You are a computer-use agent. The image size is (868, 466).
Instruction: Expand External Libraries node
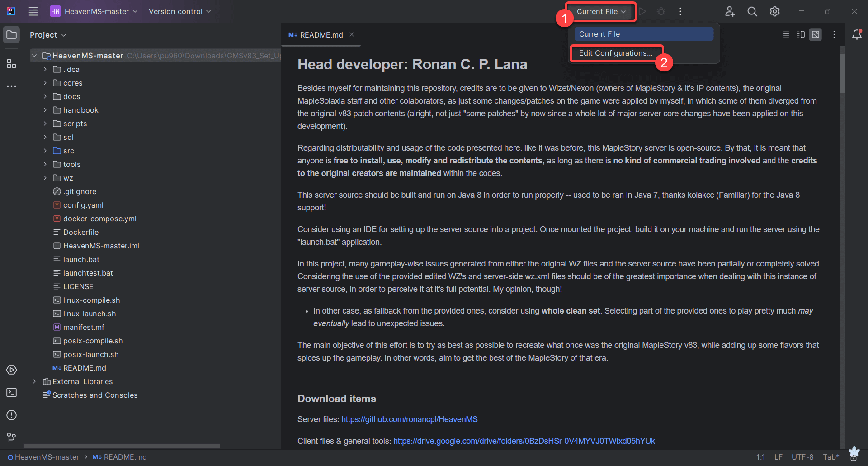(x=34, y=381)
